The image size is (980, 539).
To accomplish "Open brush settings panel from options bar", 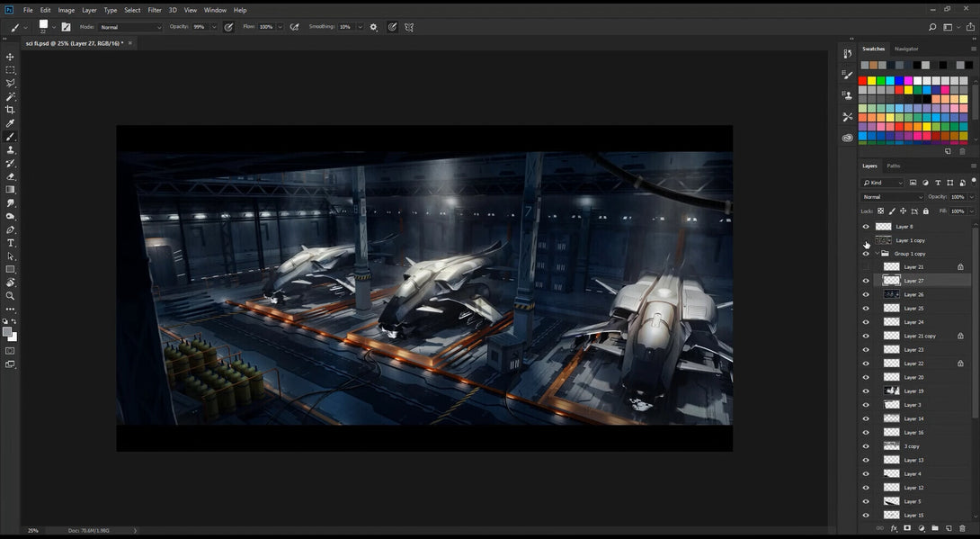I will point(66,27).
